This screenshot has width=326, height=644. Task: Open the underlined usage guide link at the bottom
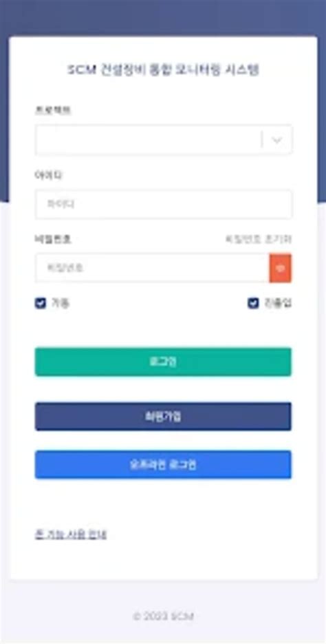click(x=71, y=534)
